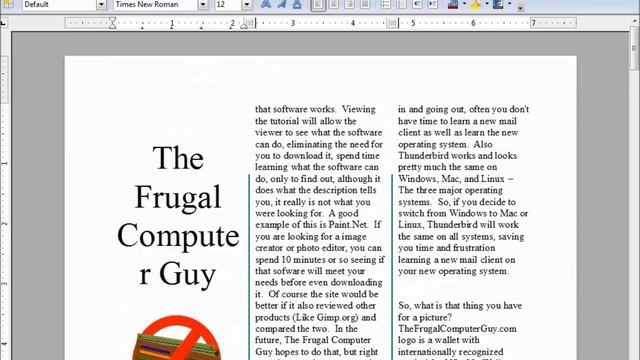Click 'Paint.Net' in the middle column
Screen dimensions: 640x360
click(348, 224)
